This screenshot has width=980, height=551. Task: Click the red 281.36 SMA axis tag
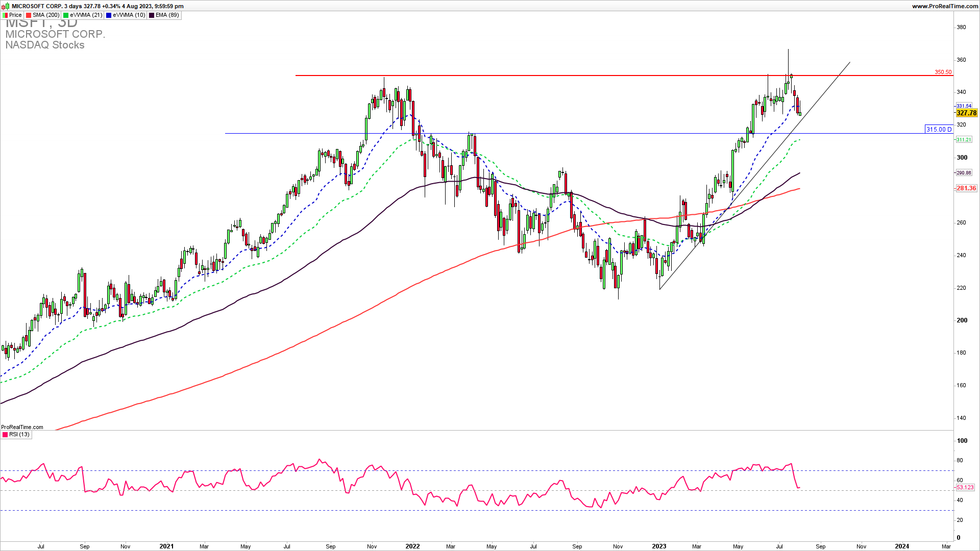966,188
